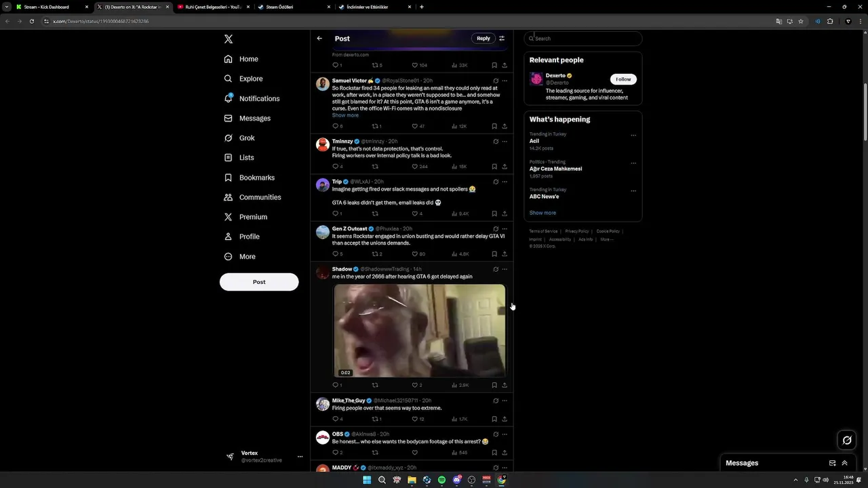
Task: Open File Explorer from the taskbar
Action: tap(412, 480)
